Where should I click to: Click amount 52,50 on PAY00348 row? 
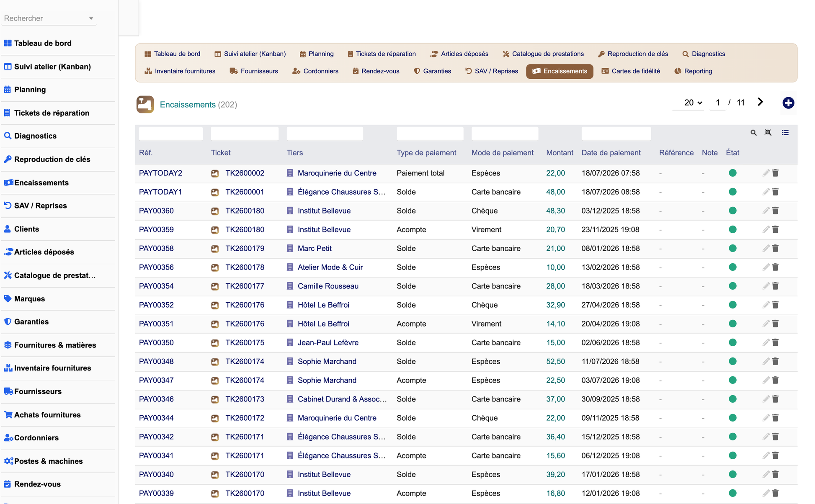(x=555, y=361)
